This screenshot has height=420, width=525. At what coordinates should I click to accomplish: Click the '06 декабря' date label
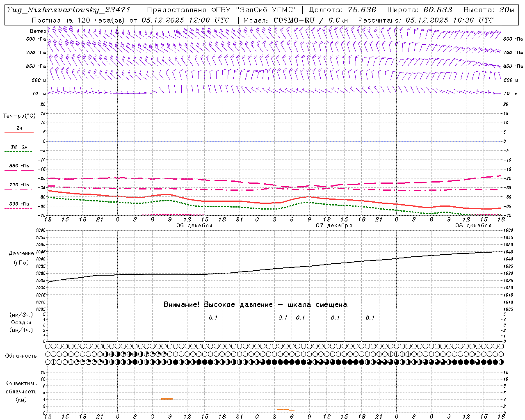194,226
